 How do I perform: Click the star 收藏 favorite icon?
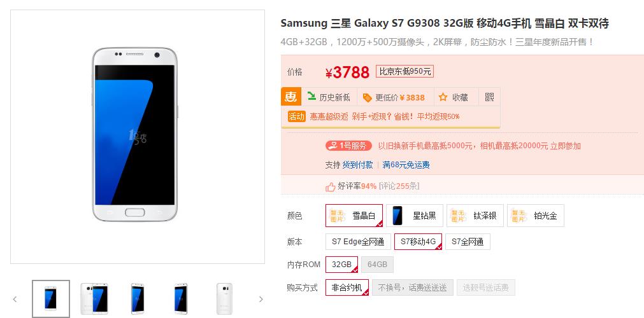[443, 97]
